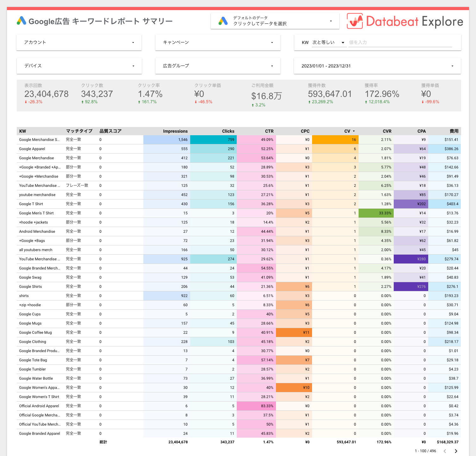Click the CV column sort arrow
Image resolution: width=476 pixels, height=456 pixels.
[354, 131]
